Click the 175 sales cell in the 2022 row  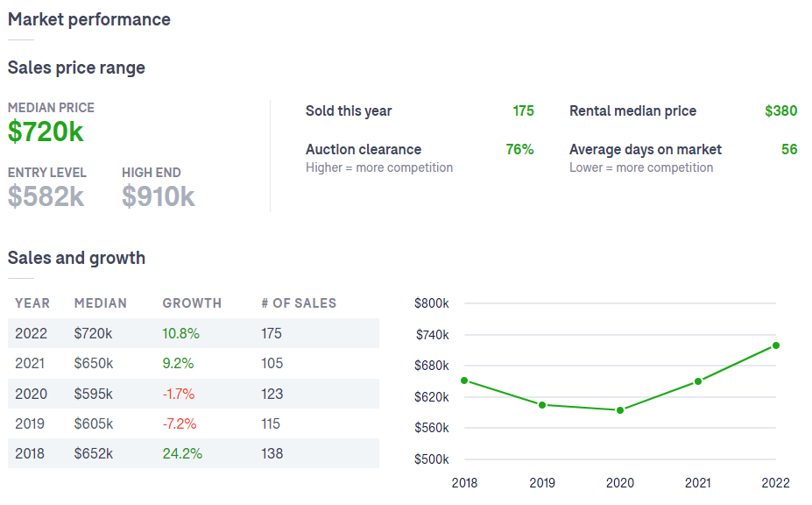click(x=272, y=333)
